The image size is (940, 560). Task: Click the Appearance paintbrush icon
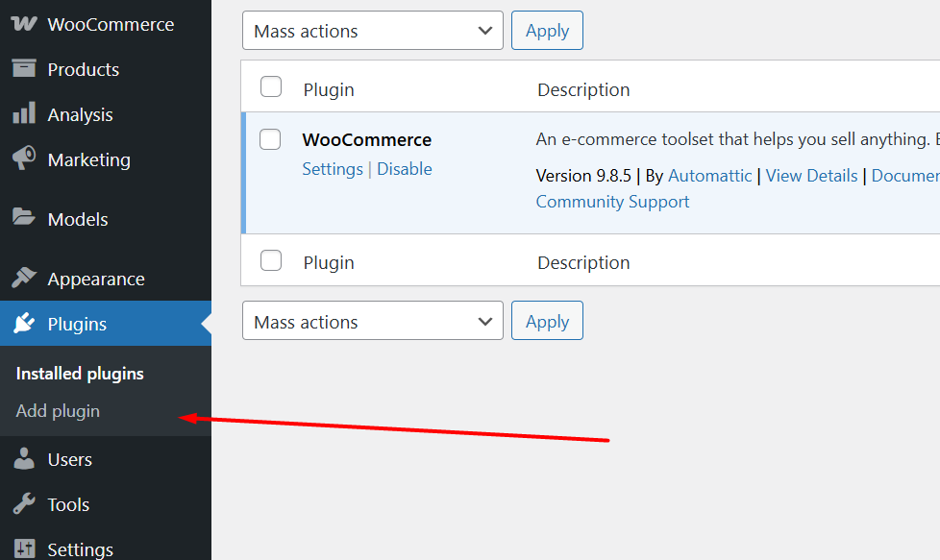[x=24, y=279]
